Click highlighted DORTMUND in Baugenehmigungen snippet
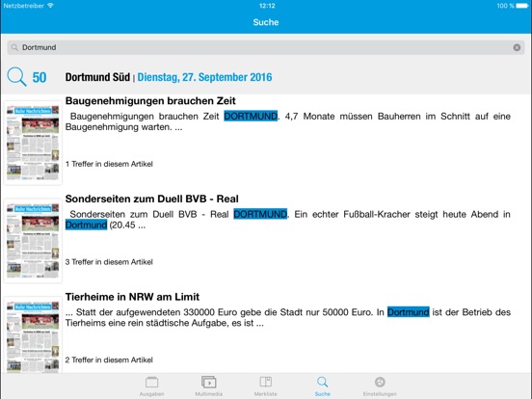The height and width of the screenshot is (399, 532). pyautogui.click(x=251, y=116)
